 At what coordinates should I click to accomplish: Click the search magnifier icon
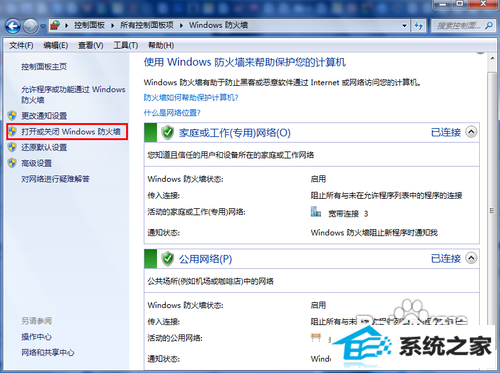489,25
